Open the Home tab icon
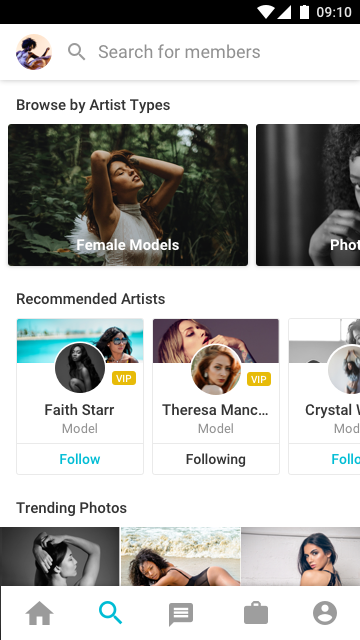This screenshot has width=360, height=640. [40, 613]
